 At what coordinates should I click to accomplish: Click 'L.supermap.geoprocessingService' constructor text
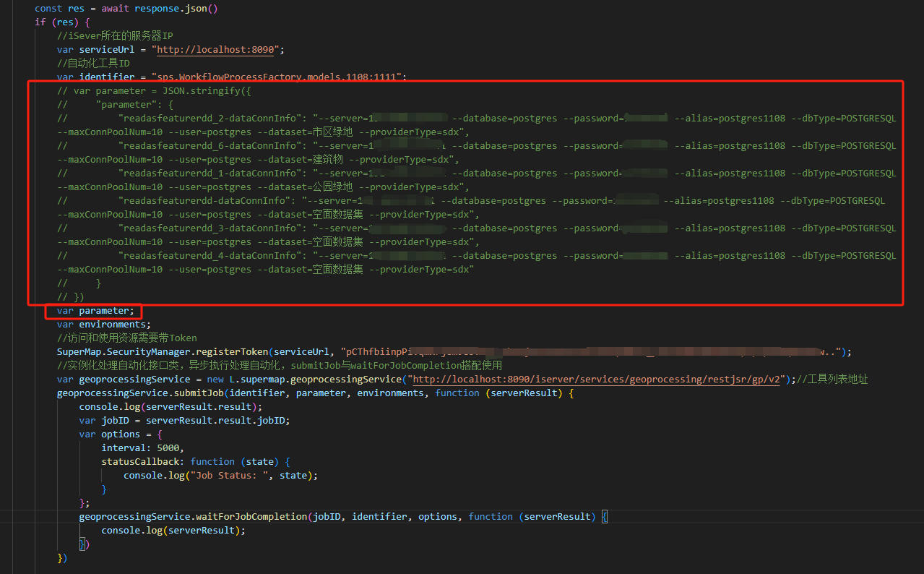click(316, 380)
